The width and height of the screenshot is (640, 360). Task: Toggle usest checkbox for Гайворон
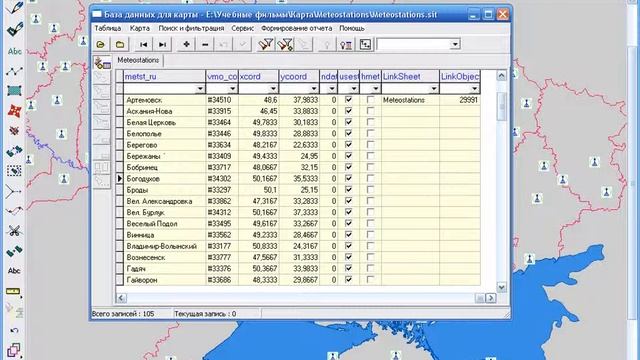[348, 280]
